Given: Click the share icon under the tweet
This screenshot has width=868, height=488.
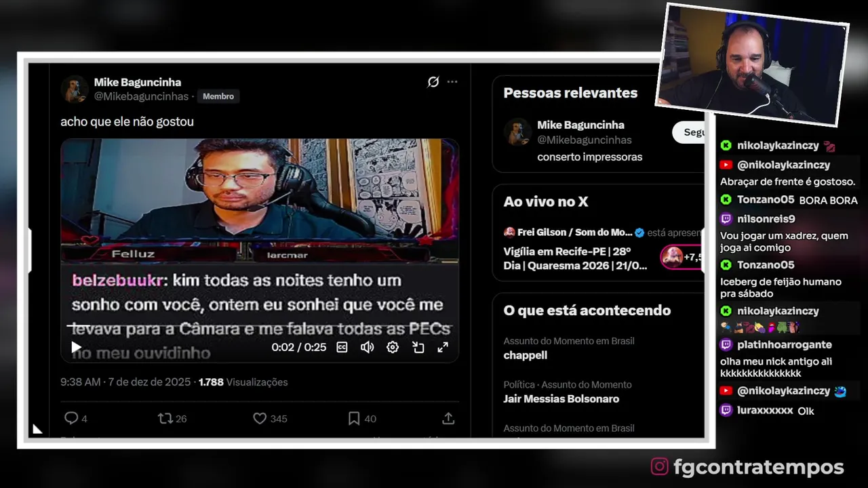Looking at the screenshot, I should pyautogui.click(x=448, y=418).
